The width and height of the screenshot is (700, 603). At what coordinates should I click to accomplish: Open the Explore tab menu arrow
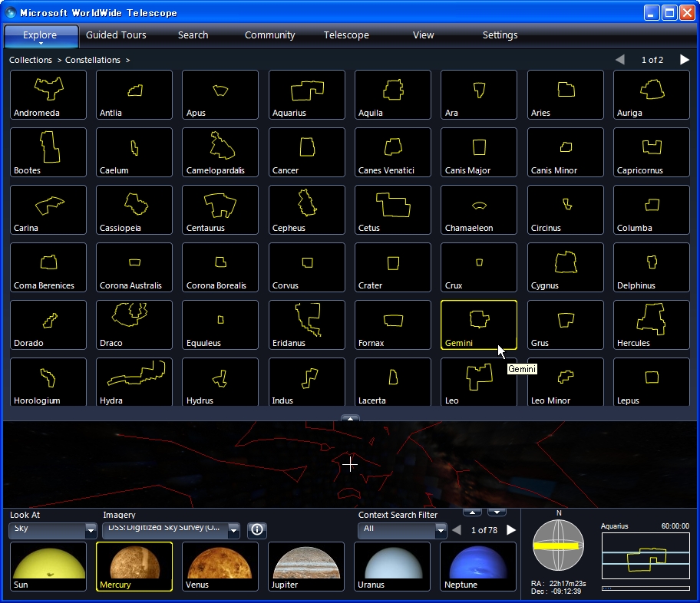click(x=41, y=44)
